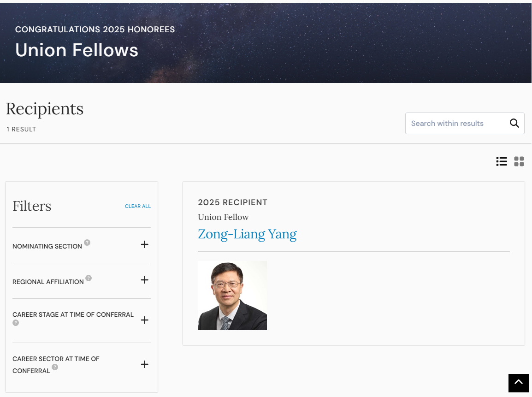Image resolution: width=532 pixels, height=397 pixels.
Task: Switch to grid view layout
Action: pos(519,161)
